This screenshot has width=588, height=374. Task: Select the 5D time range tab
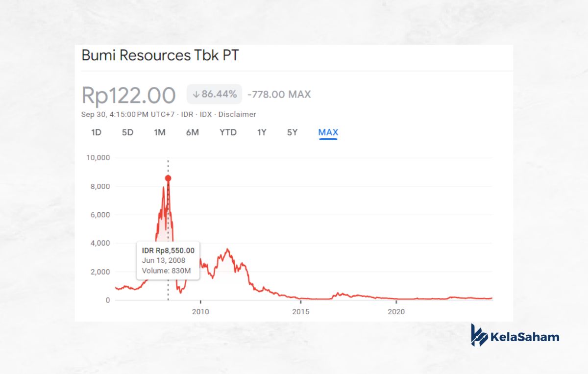[127, 132]
